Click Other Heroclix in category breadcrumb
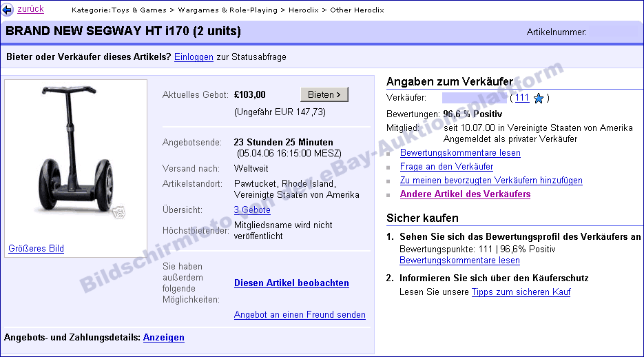The height and width of the screenshot is (357, 644). point(357,10)
